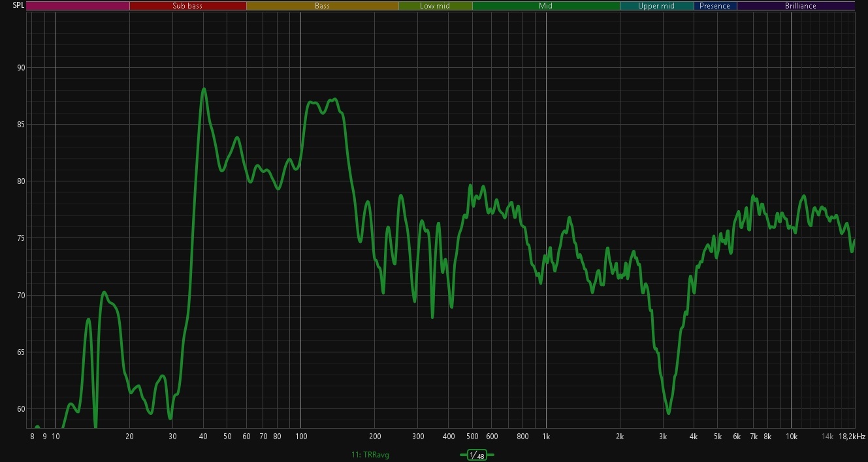
Task: Click the 60 dB SPL axis tick
Action: click(x=21, y=409)
